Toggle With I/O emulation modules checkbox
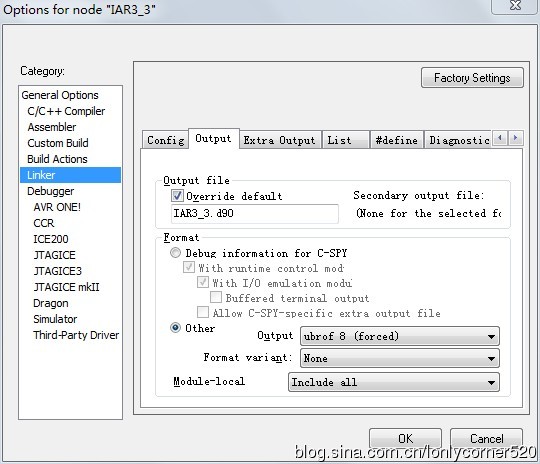 pos(202,282)
